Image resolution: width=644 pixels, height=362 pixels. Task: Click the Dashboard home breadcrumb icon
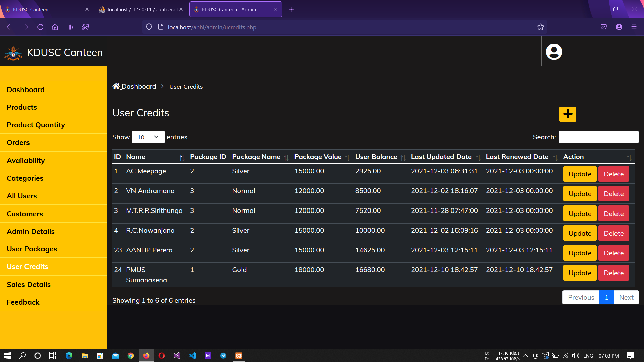pos(116,86)
